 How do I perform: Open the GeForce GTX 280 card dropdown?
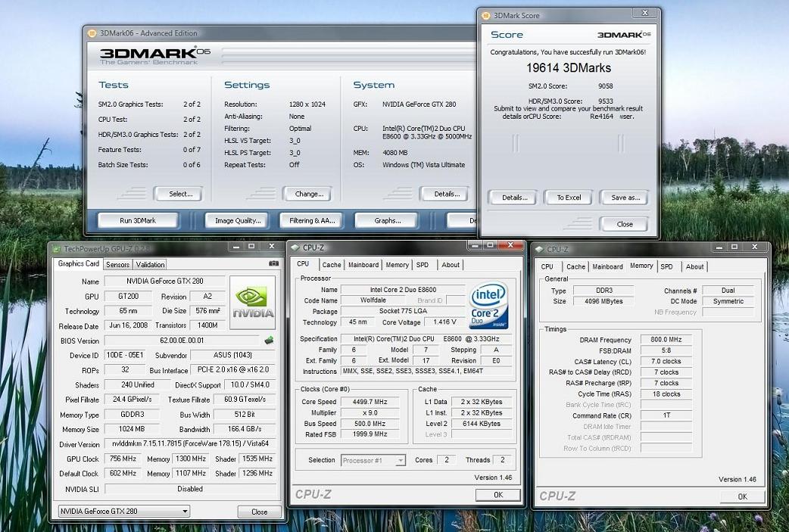tap(186, 512)
